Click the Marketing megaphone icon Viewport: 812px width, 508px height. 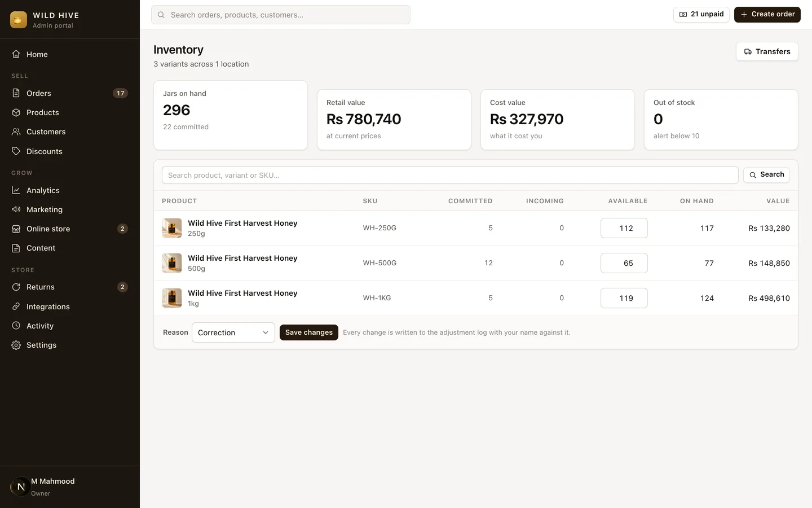pos(16,209)
